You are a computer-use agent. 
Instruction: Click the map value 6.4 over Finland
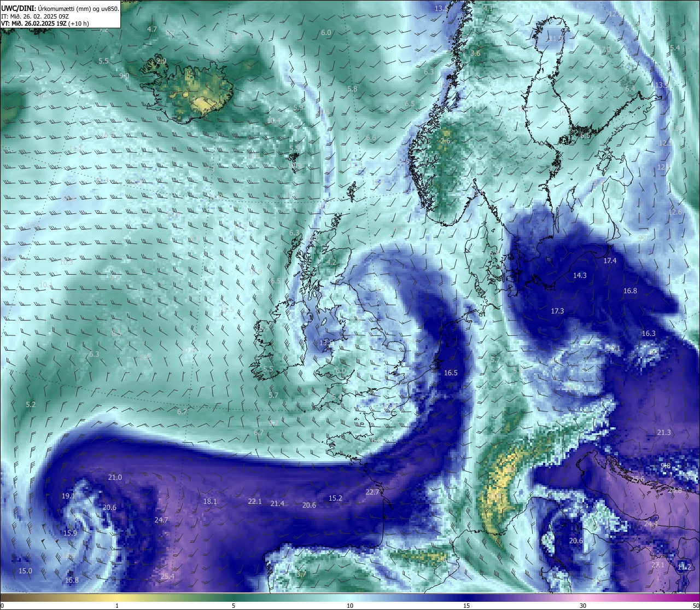click(631, 89)
